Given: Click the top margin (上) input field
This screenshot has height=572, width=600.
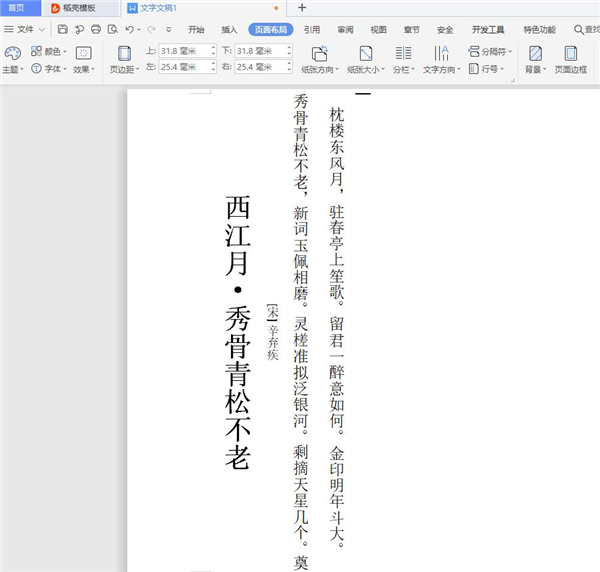Looking at the screenshot, I should point(183,50).
